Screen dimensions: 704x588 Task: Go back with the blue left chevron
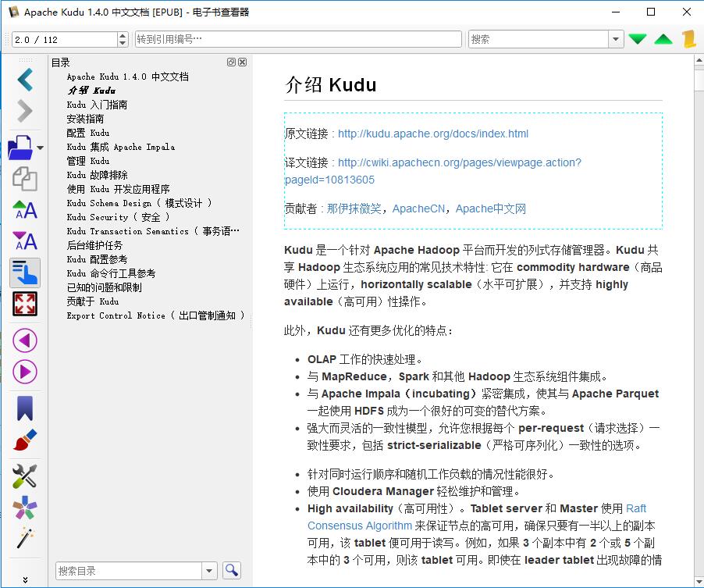coord(25,80)
